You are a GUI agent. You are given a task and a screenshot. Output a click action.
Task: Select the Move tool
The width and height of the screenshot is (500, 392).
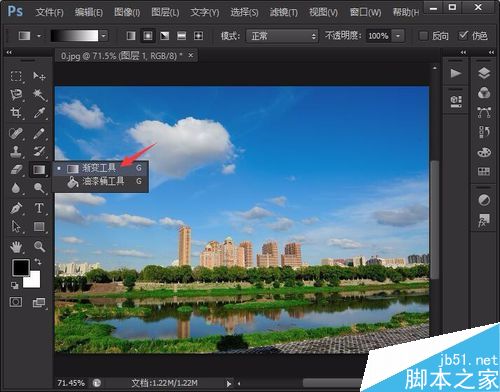tap(39, 76)
